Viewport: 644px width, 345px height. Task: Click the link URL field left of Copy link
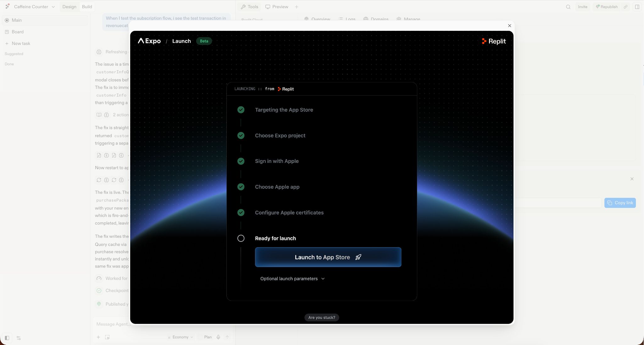coord(558,203)
